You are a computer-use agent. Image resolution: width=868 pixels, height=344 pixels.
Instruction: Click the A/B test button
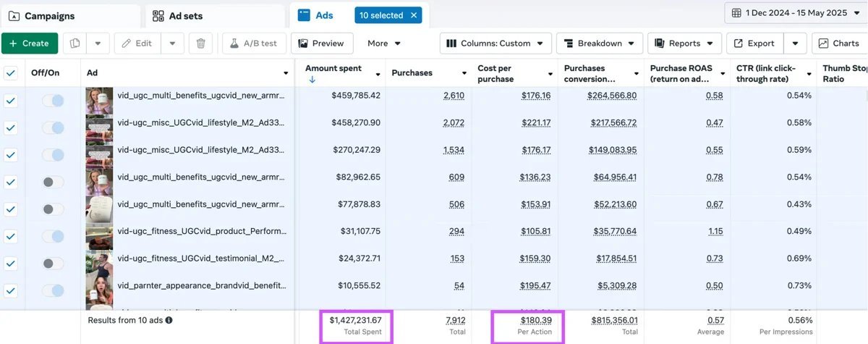click(x=254, y=43)
